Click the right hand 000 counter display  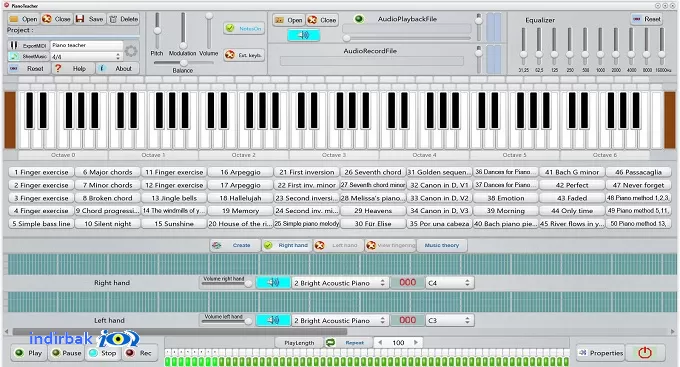407,283
